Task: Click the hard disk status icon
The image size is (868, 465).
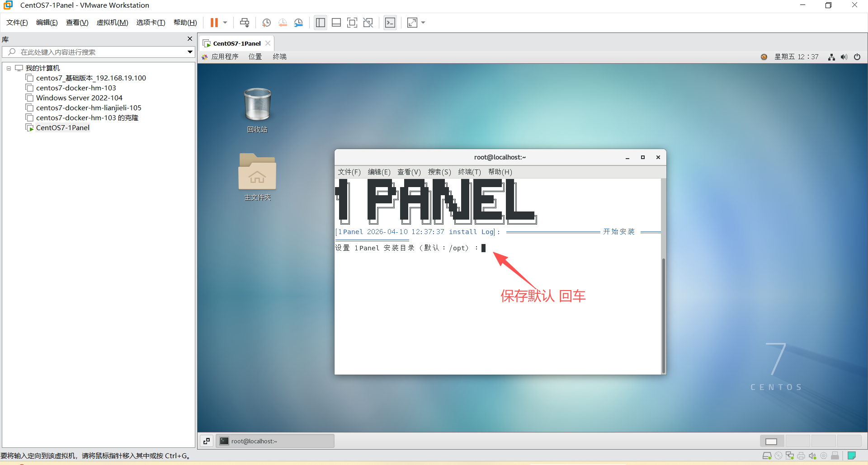Action: point(767,456)
